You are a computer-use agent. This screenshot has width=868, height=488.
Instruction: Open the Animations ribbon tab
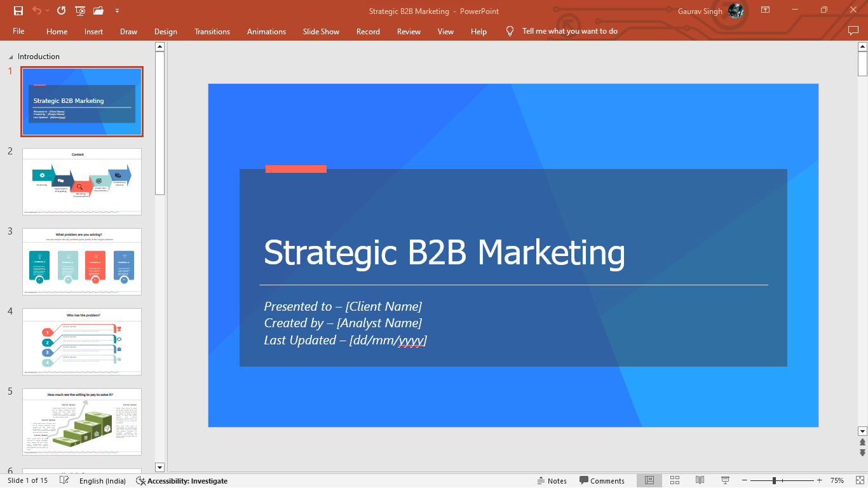pyautogui.click(x=266, y=31)
